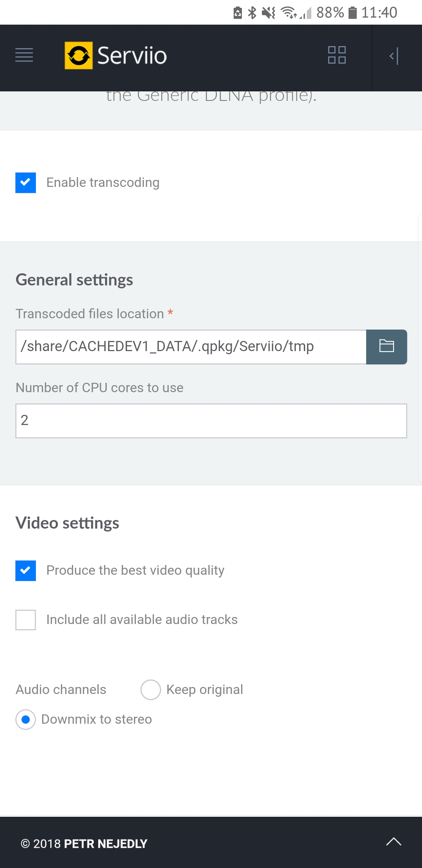Browse for transcoded files folder
This screenshot has width=422, height=868.
pyautogui.click(x=386, y=346)
